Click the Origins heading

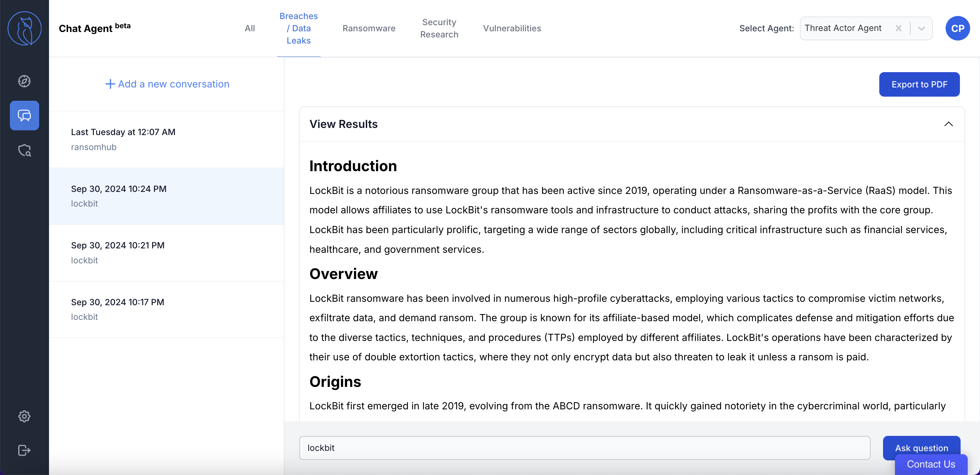point(335,382)
